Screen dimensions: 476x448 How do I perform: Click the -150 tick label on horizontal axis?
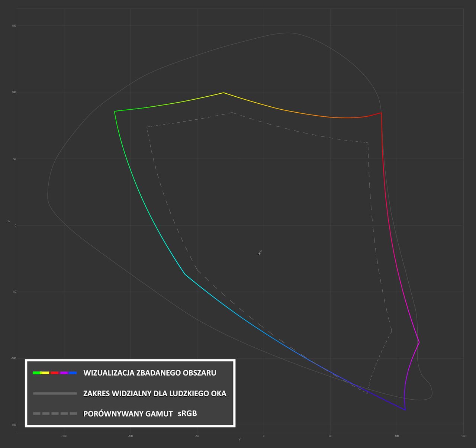(64, 436)
